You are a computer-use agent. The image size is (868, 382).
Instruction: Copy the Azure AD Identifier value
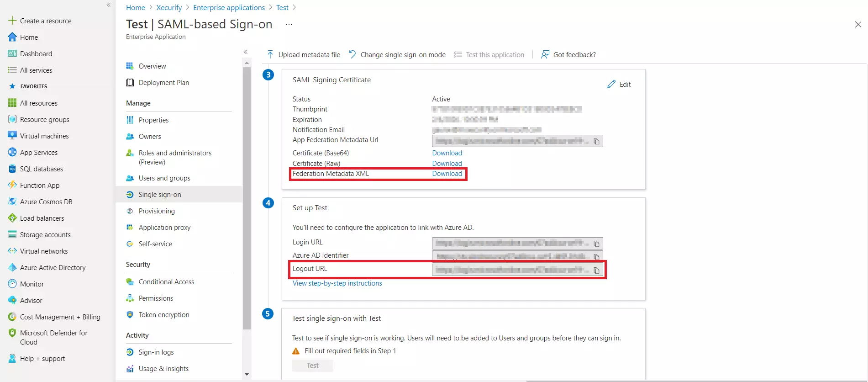click(x=596, y=257)
